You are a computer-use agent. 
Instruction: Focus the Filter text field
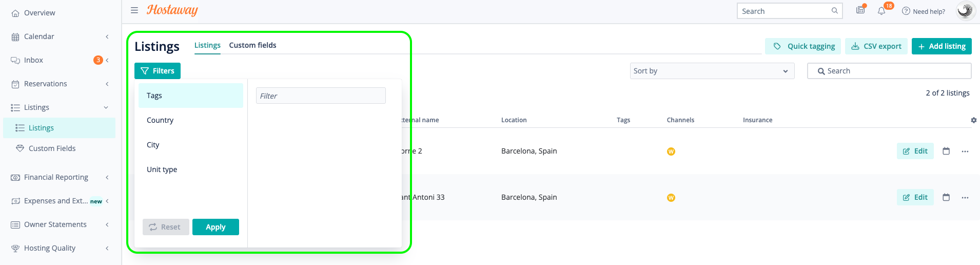[321, 96]
